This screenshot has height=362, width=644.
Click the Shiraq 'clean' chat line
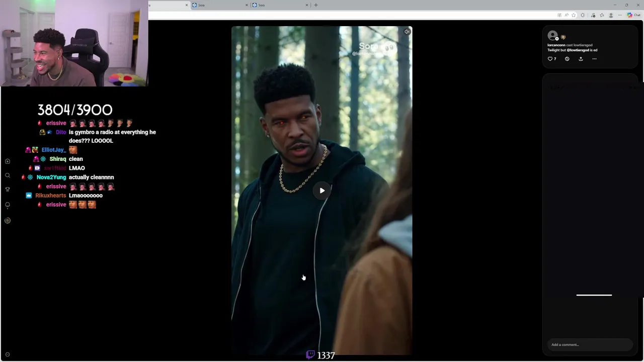click(x=75, y=159)
